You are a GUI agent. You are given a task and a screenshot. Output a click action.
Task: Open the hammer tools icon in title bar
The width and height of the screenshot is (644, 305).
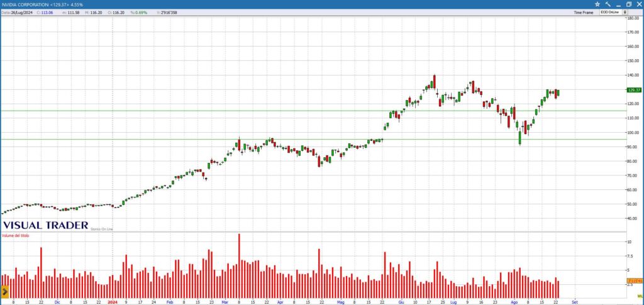[608, 4]
